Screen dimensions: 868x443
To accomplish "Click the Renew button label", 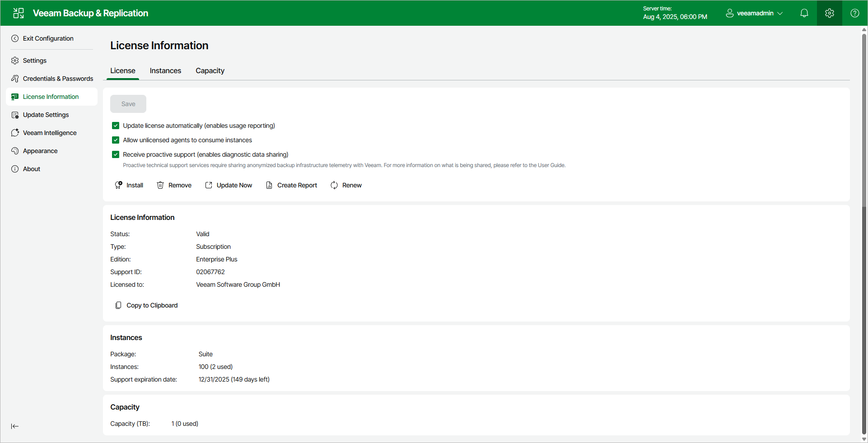I will pos(352,185).
